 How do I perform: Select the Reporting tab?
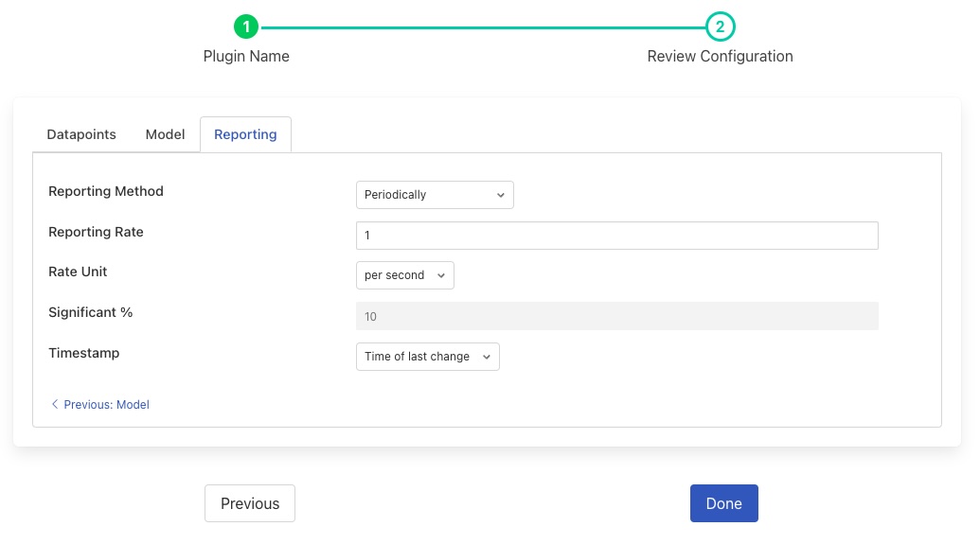[x=245, y=134]
